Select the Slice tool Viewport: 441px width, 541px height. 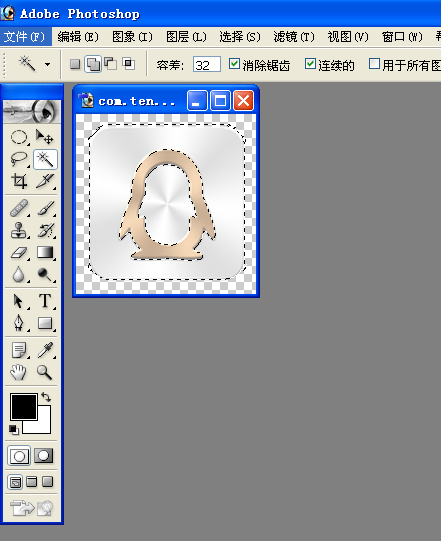[x=45, y=181]
